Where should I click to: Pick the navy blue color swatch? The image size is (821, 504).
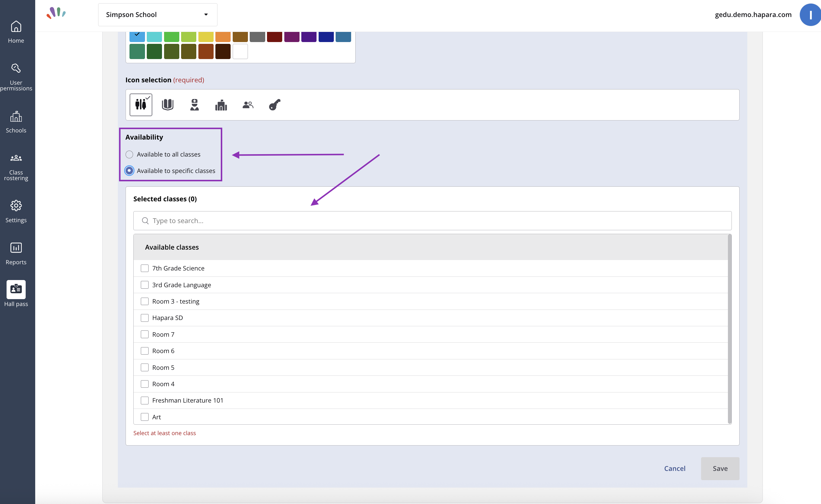pyautogui.click(x=326, y=37)
